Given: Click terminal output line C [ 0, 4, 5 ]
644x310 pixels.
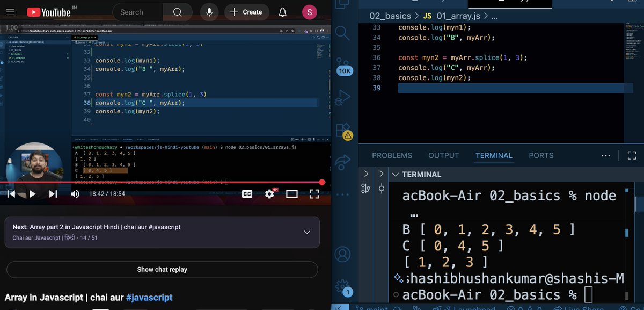Looking at the screenshot, I should [x=453, y=246].
